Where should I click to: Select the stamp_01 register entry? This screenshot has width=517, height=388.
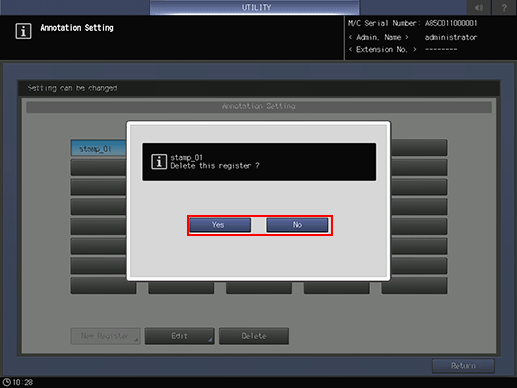point(98,148)
